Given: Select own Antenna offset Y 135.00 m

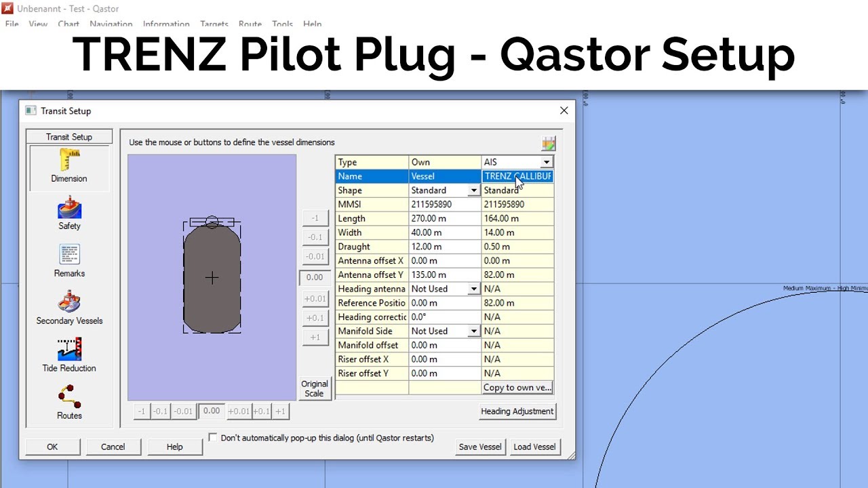Looking at the screenshot, I should [445, 274].
